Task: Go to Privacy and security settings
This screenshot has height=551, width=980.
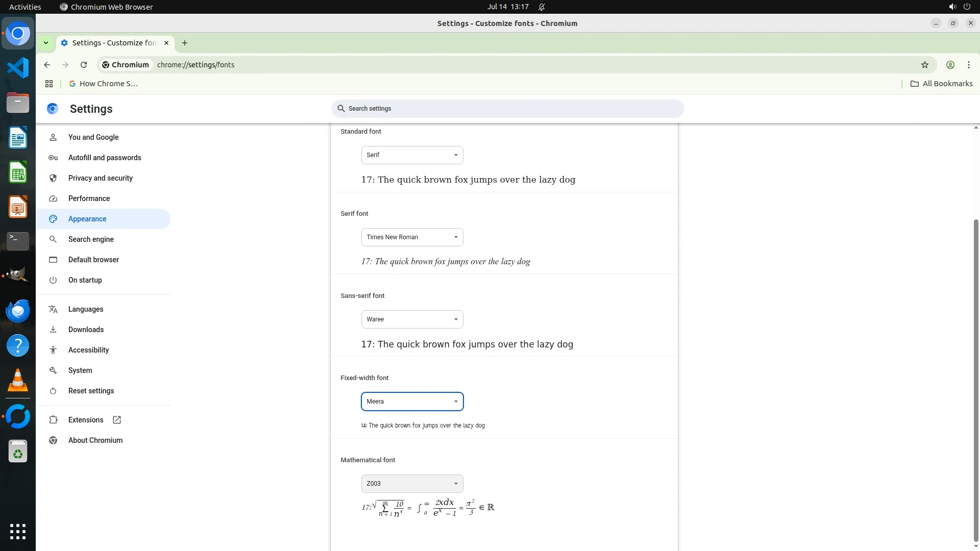Action: point(101,178)
